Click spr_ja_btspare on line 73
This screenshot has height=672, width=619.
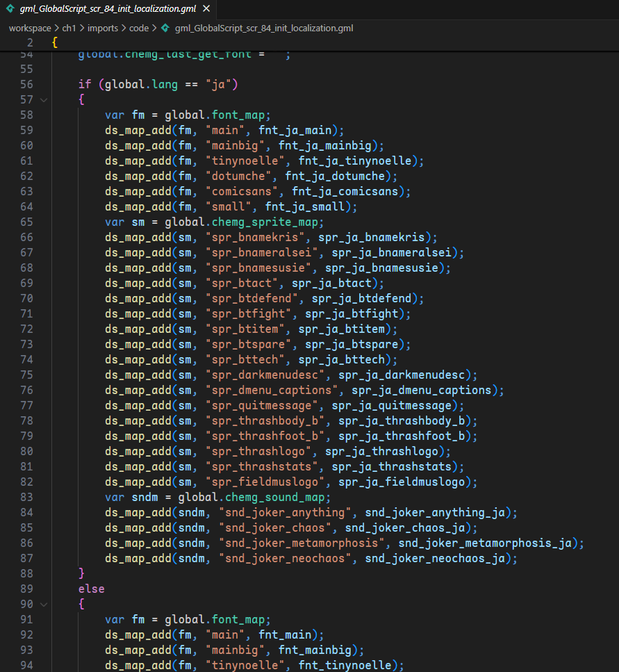click(352, 345)
